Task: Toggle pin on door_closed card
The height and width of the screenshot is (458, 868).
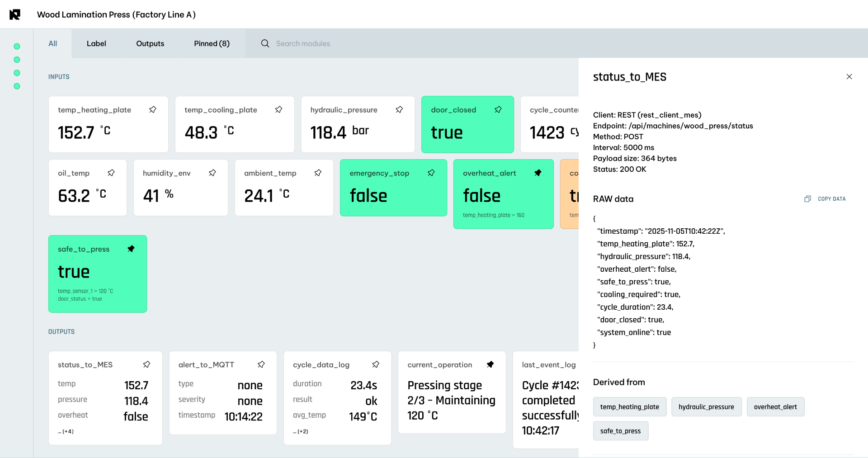Action: (498, 110)
